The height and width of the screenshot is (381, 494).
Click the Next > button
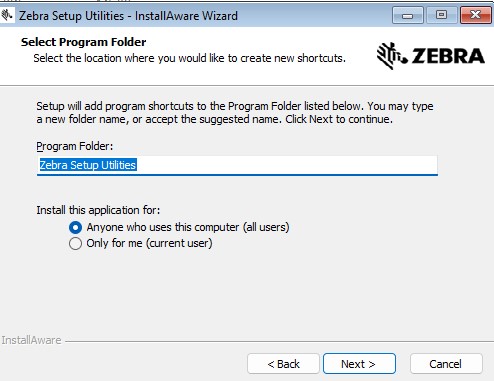click(359, 364)
